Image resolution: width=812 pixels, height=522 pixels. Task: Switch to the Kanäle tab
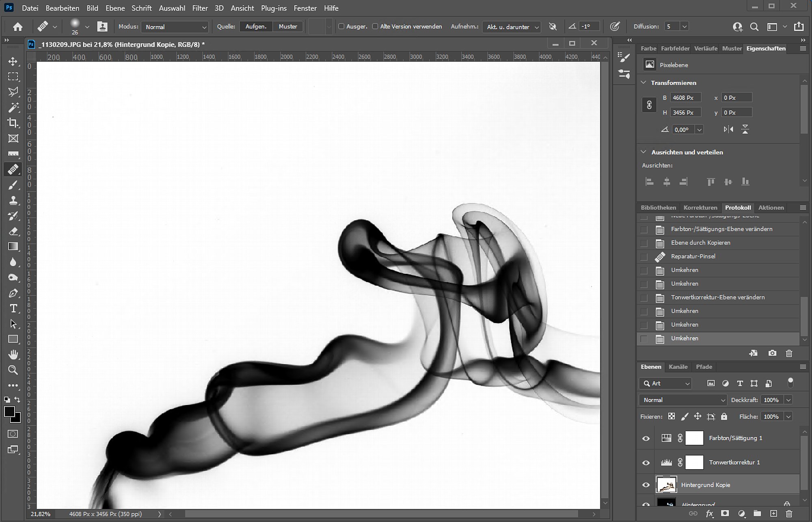(x=678, y=367)
